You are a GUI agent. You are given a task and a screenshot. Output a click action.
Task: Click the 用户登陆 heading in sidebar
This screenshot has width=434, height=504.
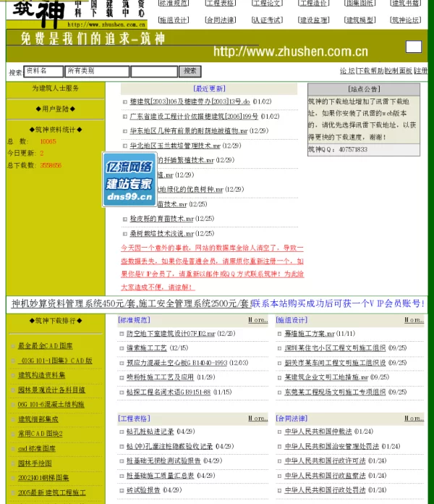pyautogui.click(x=55, y=109)
